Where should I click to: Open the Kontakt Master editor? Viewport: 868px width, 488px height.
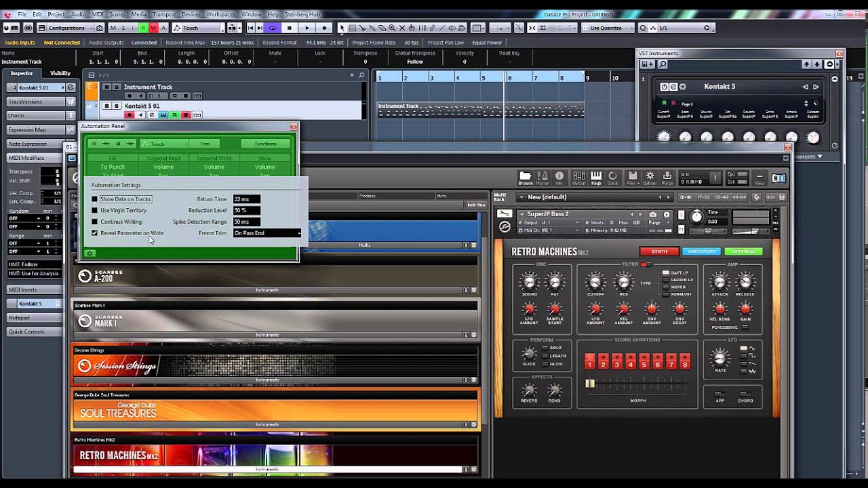[x=542, y=178]
